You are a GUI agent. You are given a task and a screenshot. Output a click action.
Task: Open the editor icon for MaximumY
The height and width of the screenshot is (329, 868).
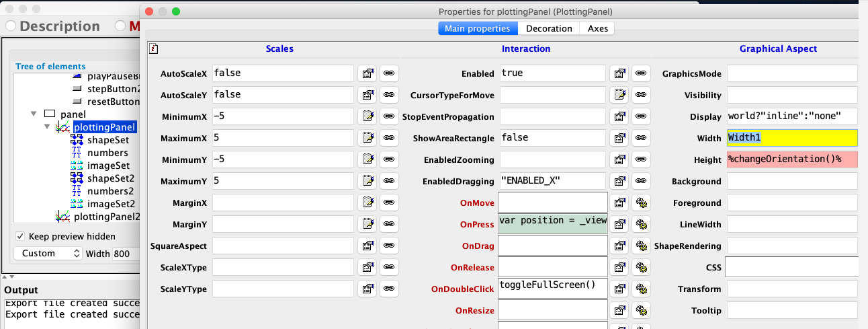[x=367, y=181]
